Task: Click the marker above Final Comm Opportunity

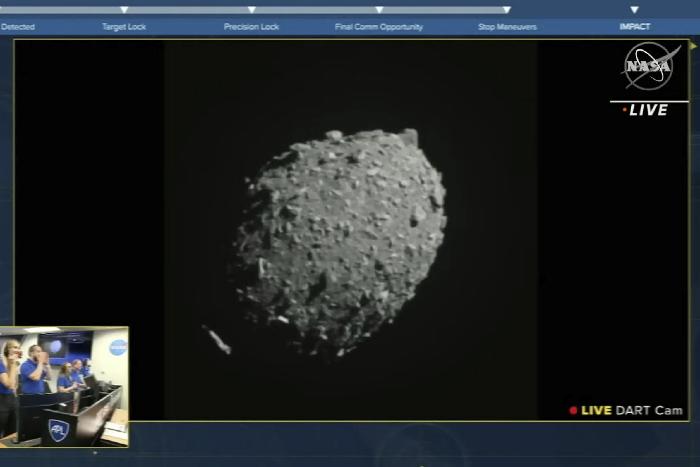Action: click(379, 10)
